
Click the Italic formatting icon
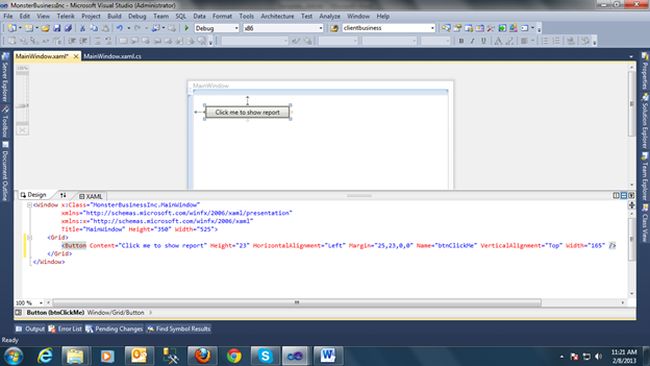[x=472, y=41]
